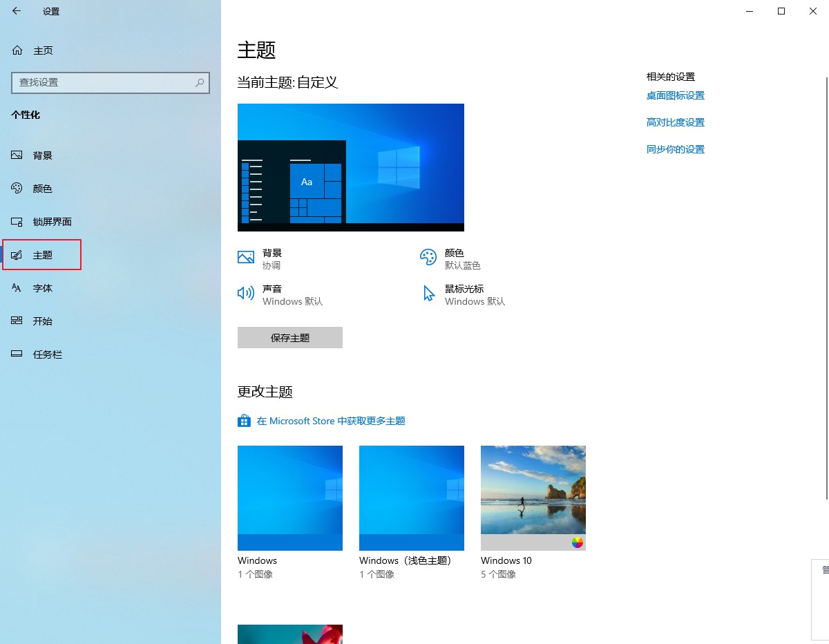Click the red flower theme thumbnail

(x=290, y=634)
